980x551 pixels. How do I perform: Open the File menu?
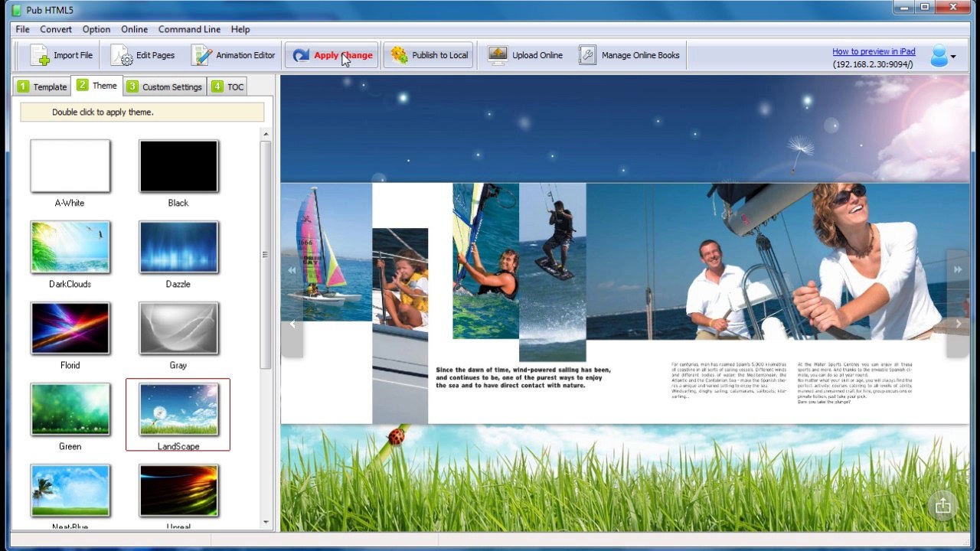coord(23,29)
